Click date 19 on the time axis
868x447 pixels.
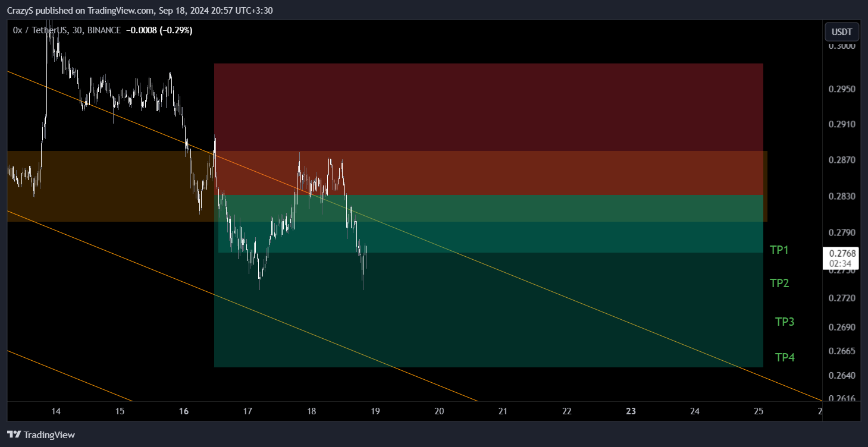(375, 411)
